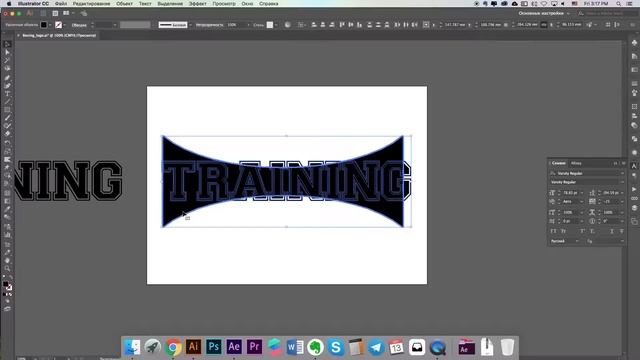Select the Символ tab in Character panel

coord(559,163)
